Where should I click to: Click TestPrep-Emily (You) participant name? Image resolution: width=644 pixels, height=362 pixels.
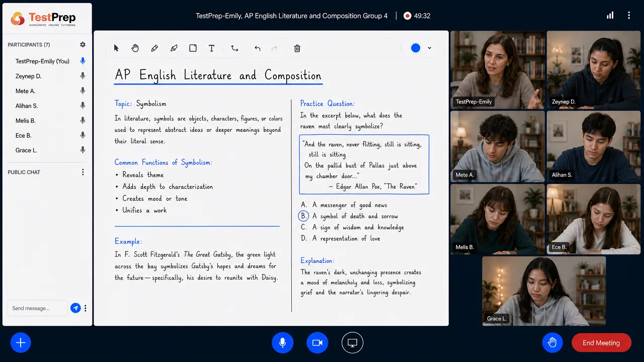pos(42,61)
